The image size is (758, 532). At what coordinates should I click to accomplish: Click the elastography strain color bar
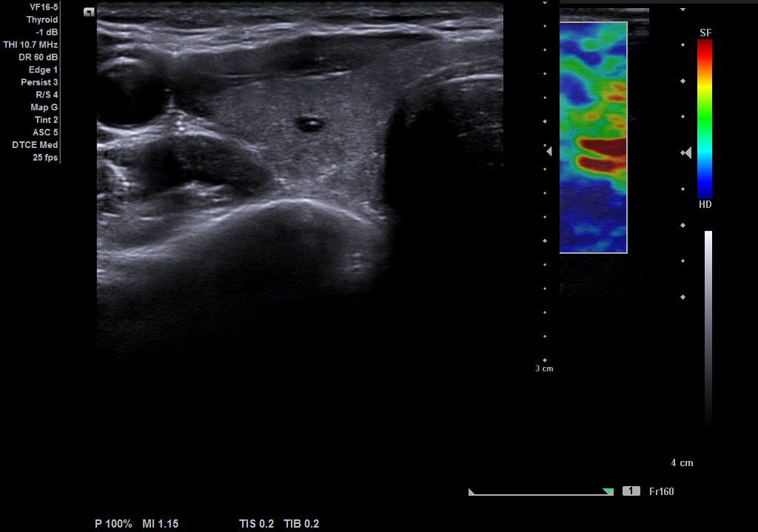click(x=705, y=119)
